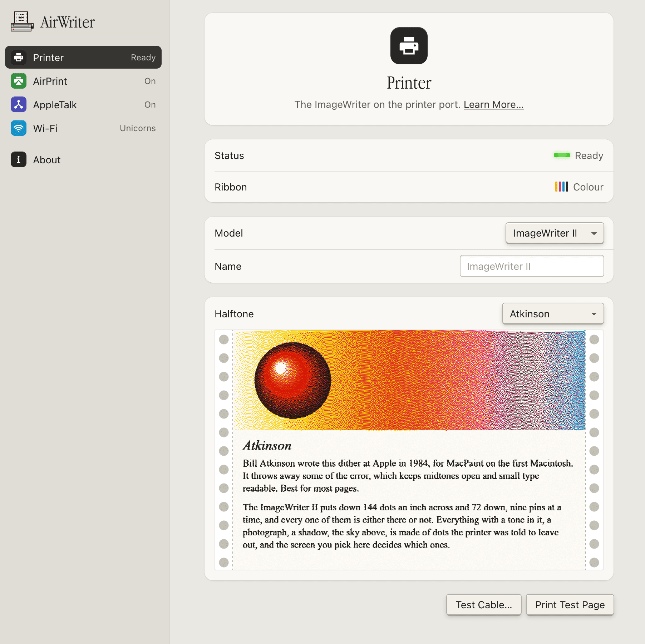The height and width of the screenshot is (644, 645).
Task: Click the 'Colour' ribbon value
Action: point(588,187)
